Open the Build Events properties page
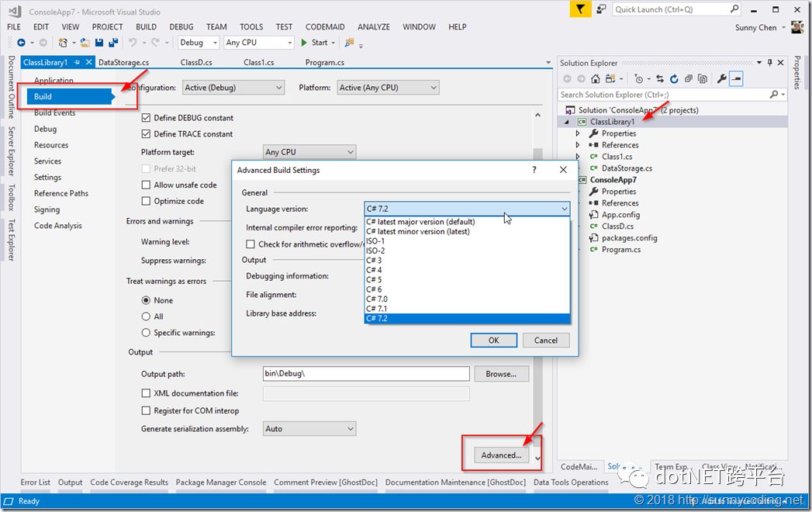Screen dimensions: 812x512 coord(55,112)
